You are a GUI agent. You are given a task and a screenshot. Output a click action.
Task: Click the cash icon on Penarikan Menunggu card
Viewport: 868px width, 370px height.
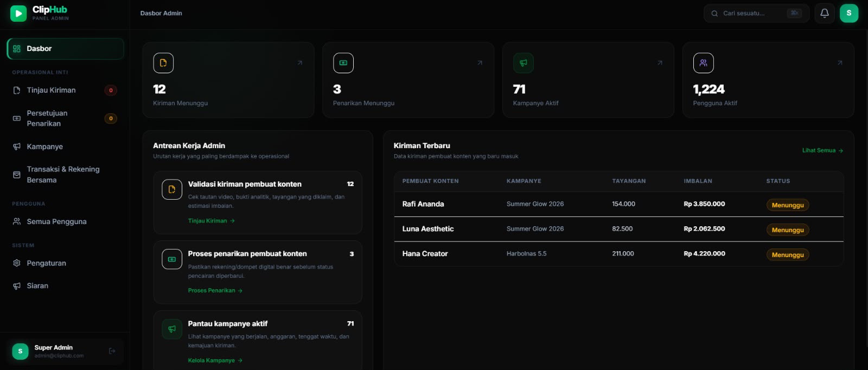343,63
